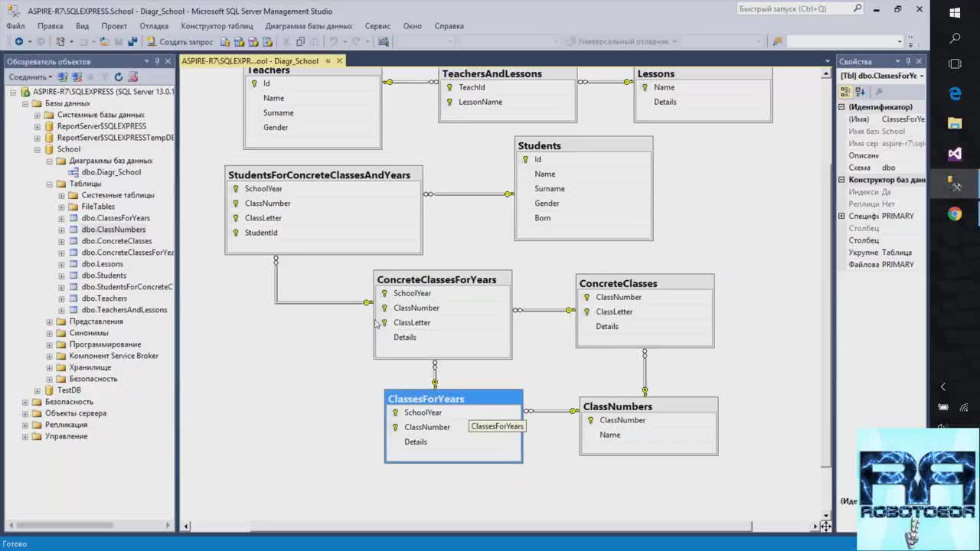This screenshot has width=980, height=551.
Task: Refresh the Object Explorer tree
Action: pyautogui.click(x=118, y=77)
